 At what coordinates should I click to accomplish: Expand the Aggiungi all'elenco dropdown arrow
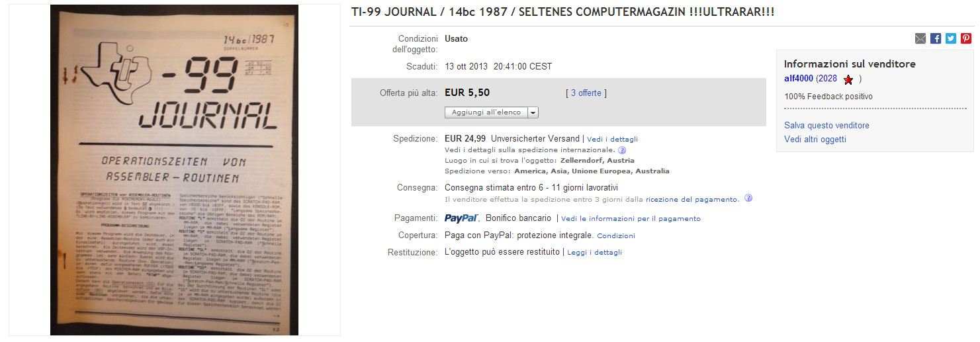533,112
